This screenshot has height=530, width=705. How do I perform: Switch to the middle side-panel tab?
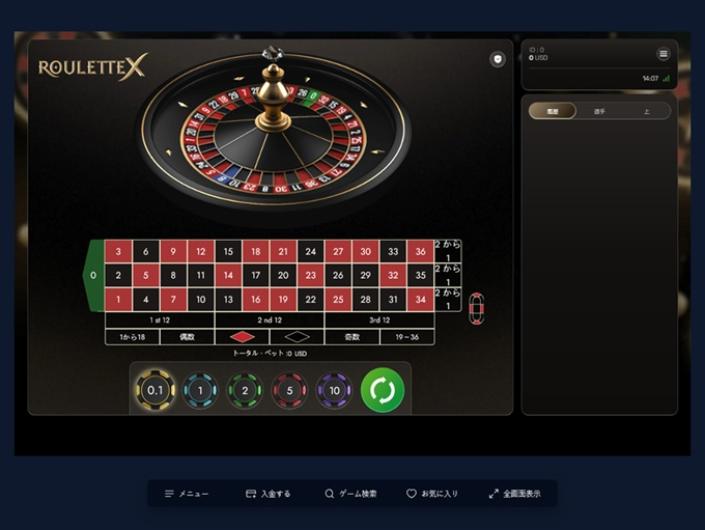click(x=599, y=111)
